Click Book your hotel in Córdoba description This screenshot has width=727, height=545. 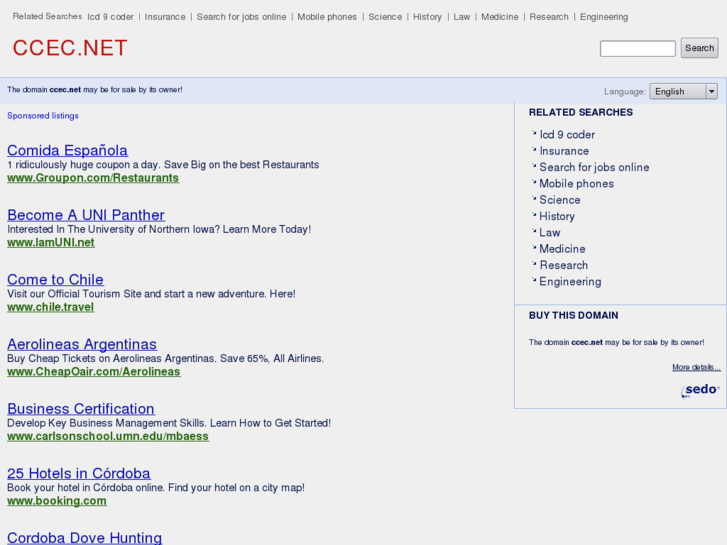[156, 487]
